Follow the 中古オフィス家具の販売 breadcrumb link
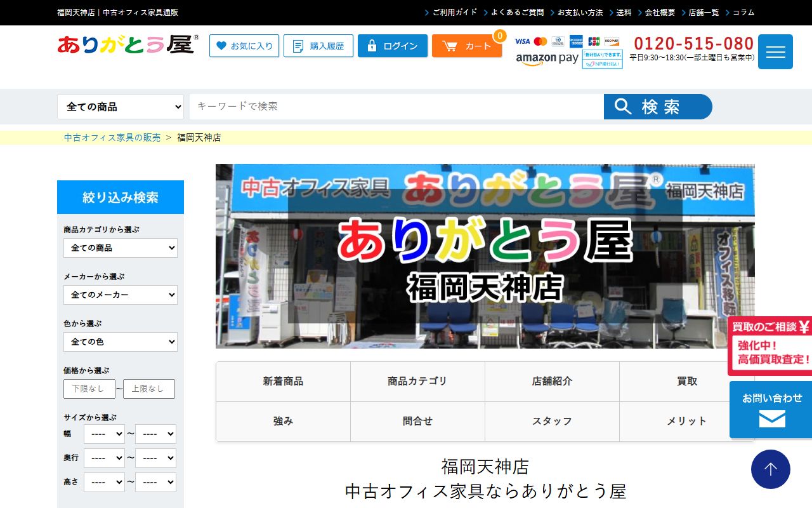 pos(112,137)
